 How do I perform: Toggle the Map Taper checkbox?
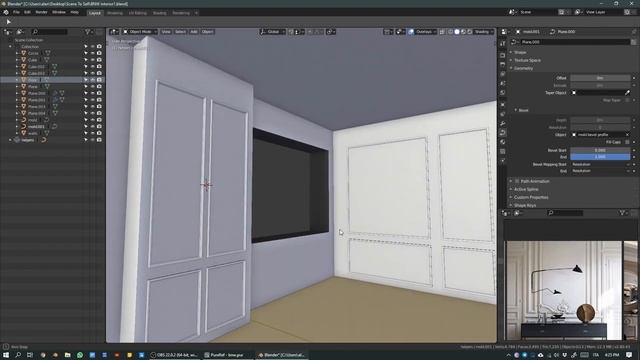627,100
